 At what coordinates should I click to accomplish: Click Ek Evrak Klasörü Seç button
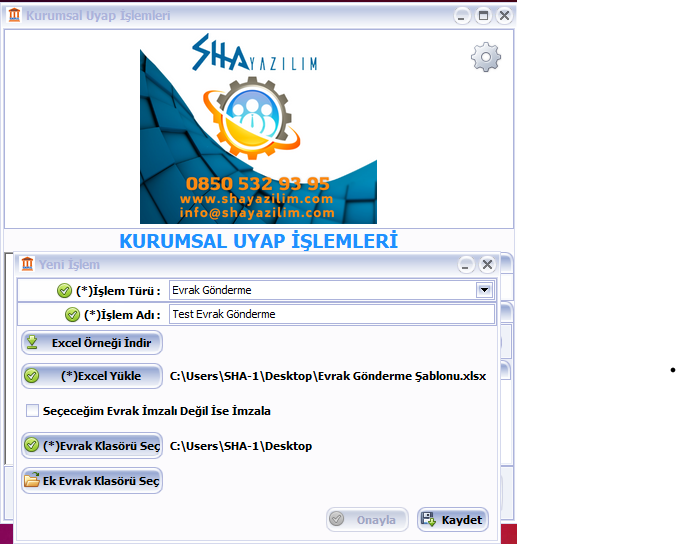[x=92, y=481]
